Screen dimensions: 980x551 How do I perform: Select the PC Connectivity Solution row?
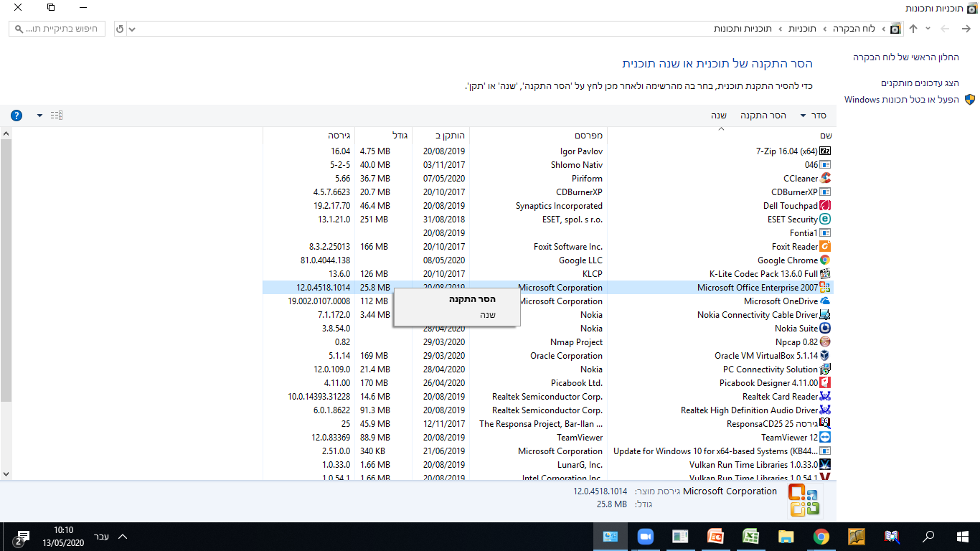(x=549, y=369)
